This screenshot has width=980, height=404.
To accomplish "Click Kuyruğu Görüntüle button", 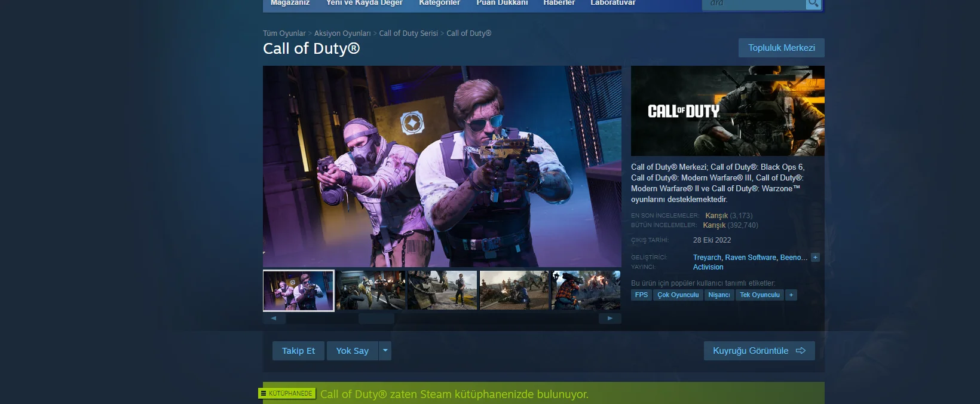I will tap(759, 351).
